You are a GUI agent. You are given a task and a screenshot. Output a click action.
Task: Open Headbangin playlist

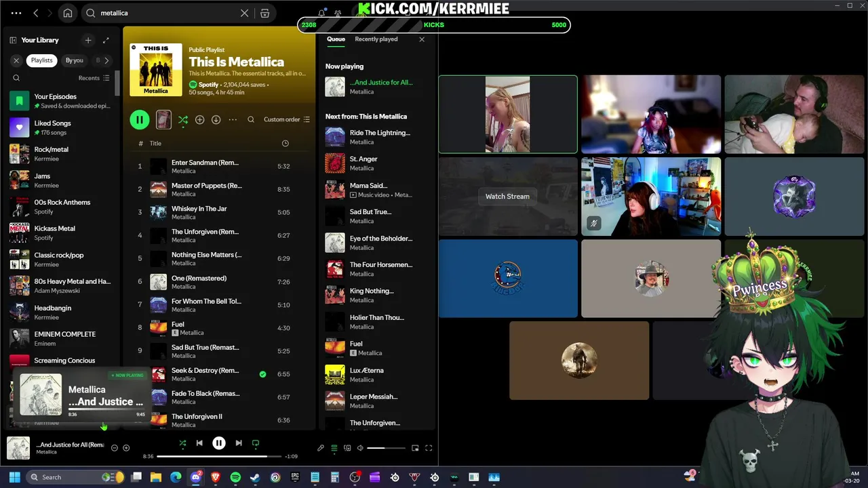coord(60,312)
